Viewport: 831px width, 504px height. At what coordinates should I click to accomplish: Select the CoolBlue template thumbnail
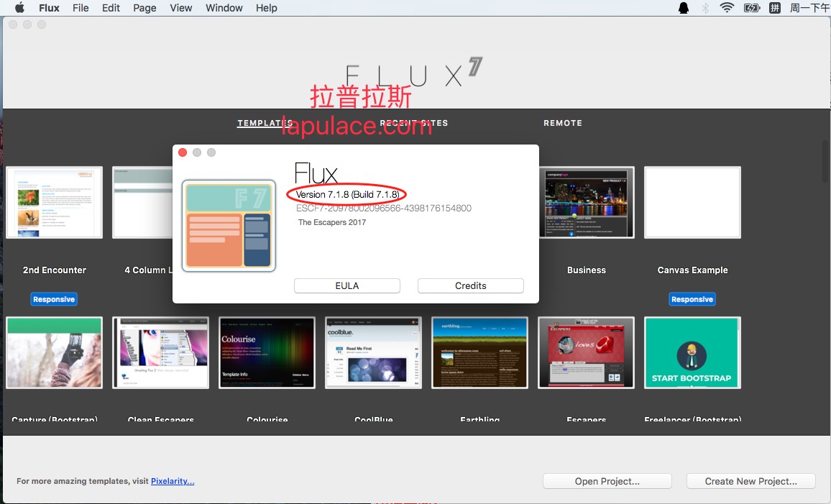tap(374, 353)
